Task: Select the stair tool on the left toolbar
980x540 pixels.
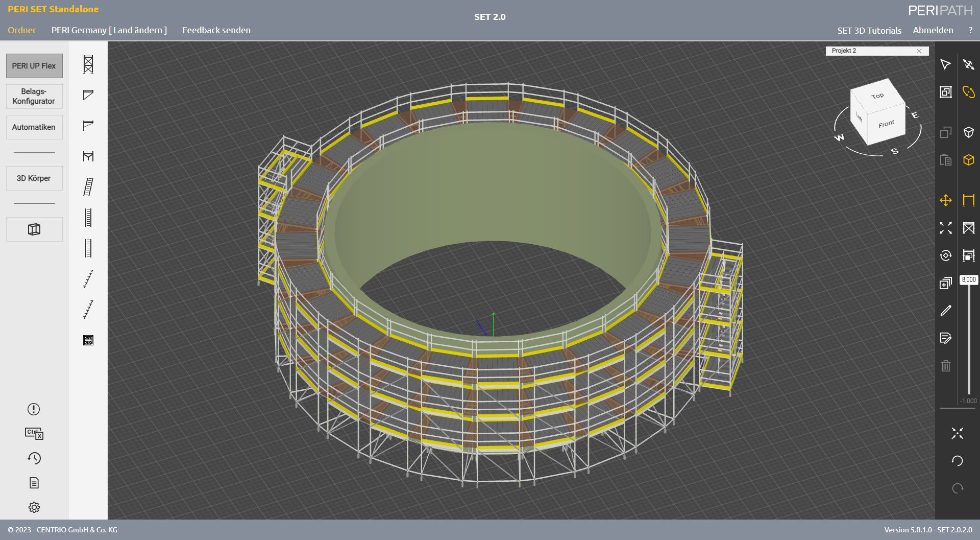Action: pyautogui.click(x=87, y=187)
